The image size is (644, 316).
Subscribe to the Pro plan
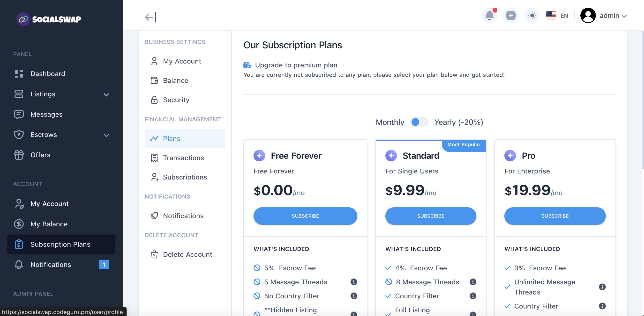tap(555, 216)
